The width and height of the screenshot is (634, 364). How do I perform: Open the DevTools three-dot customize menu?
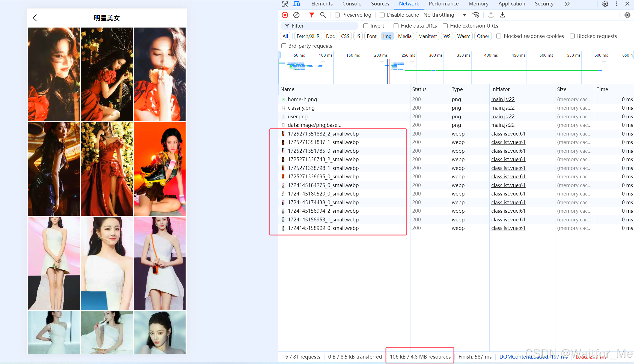click(617, 4)
